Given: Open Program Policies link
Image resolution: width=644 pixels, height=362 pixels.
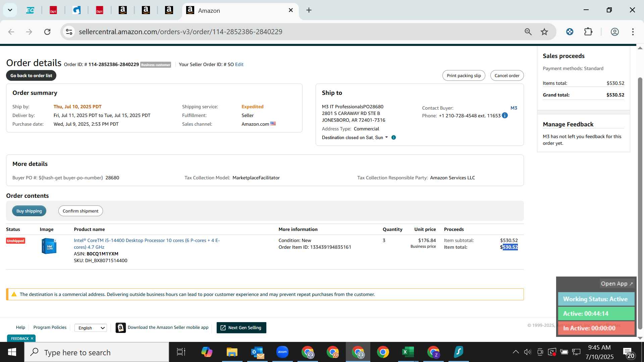Looking at the screenshot, I should [50, 327].
